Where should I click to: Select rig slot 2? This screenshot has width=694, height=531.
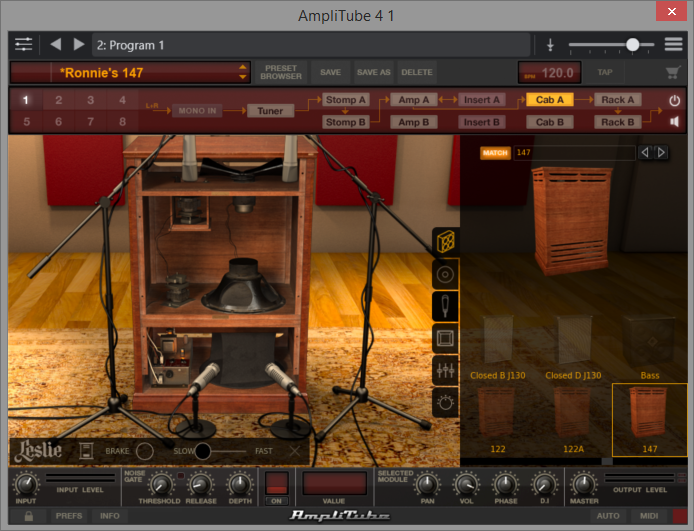click(x=58, y=100)
